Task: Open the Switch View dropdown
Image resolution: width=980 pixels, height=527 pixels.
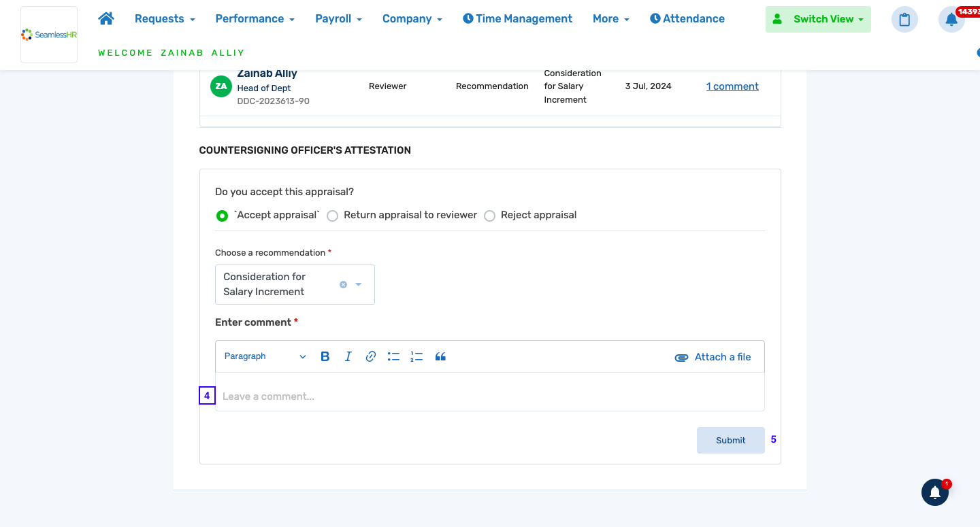Action: 818,19
